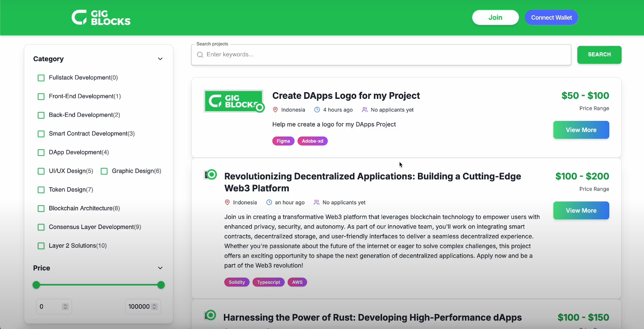
Task: Click clock icon beside '4 hours ago'
Action: tap(317, 110)
